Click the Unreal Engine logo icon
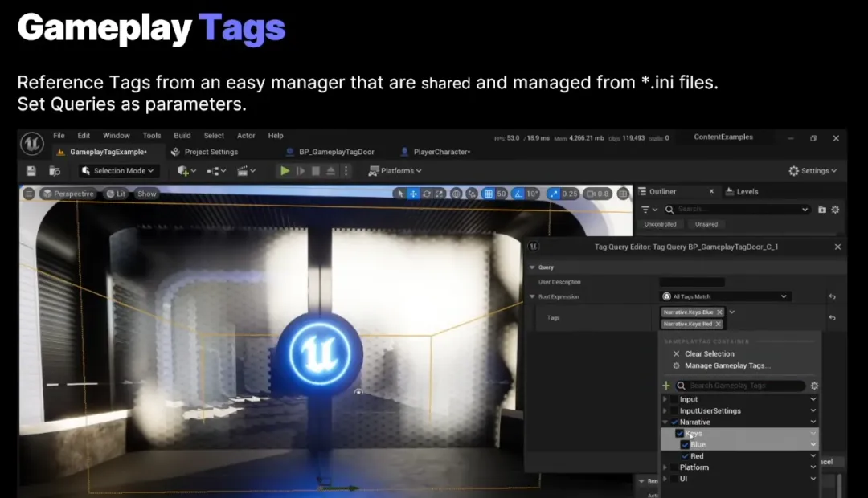Viewport: 868px width, 498px height. pyautogui.click(x=32, y=144)
